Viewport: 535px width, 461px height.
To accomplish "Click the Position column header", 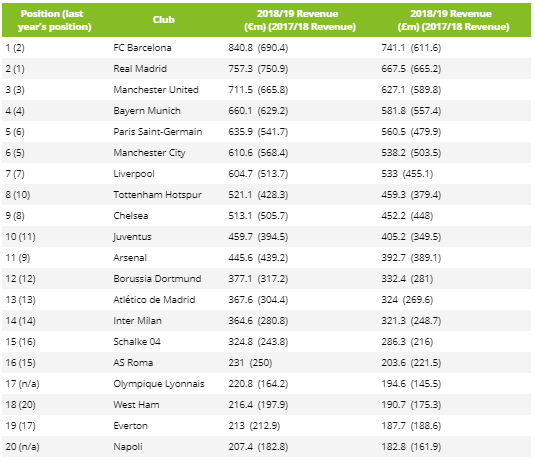I will pyautogui.click(x=55, y=20).
